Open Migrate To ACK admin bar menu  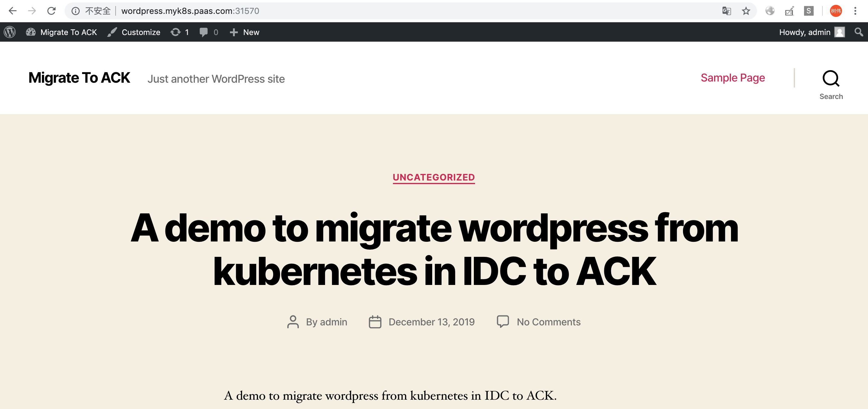(x=69, y=32)
